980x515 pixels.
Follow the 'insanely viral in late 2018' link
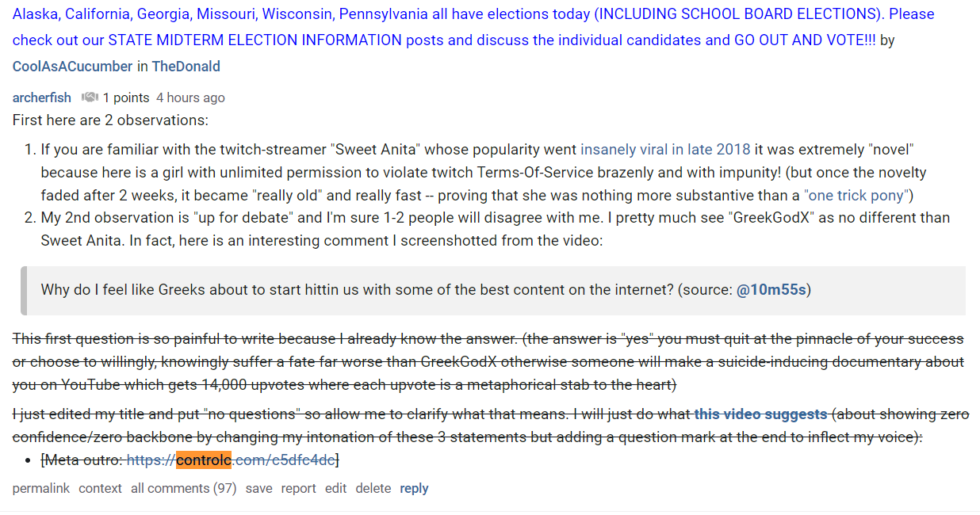pos(665,150)
